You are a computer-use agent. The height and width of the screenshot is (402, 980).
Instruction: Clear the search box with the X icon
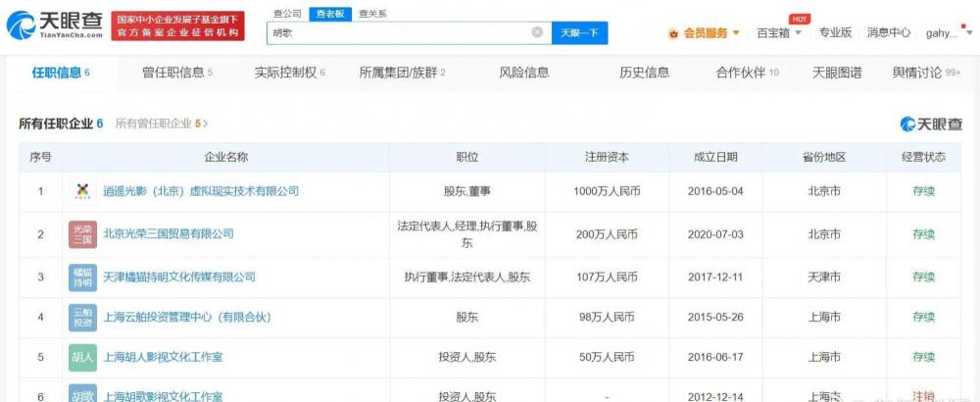click(537, 32)
